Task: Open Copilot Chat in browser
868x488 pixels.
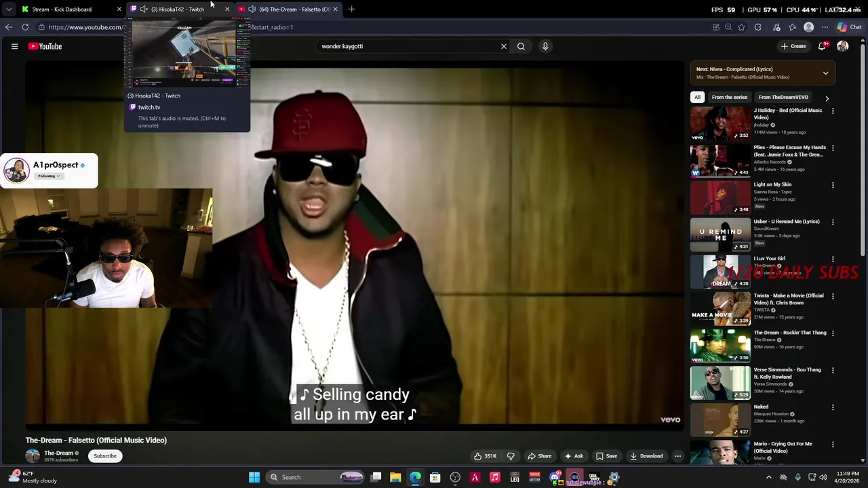Action: [x=849, y=27]
